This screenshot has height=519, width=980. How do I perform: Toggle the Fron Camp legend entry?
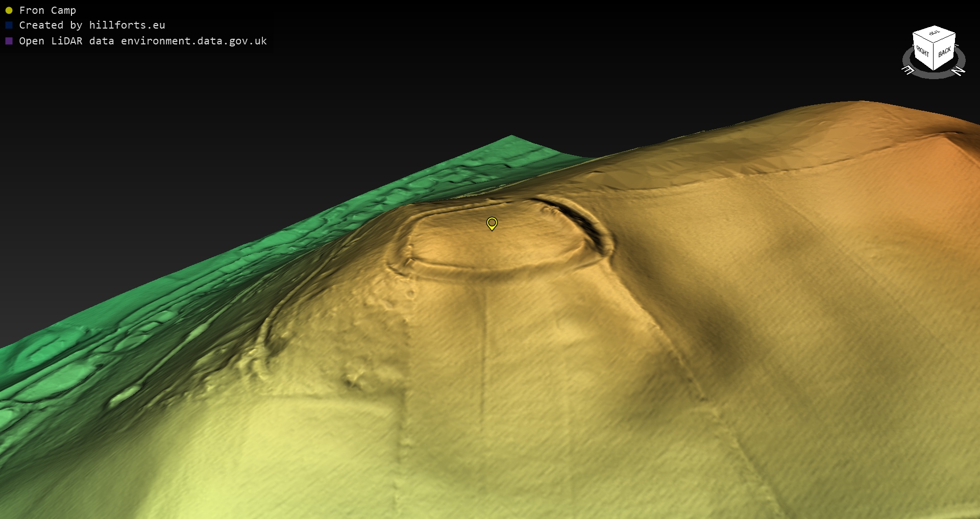pyautogui.click(x=47, y=10)
